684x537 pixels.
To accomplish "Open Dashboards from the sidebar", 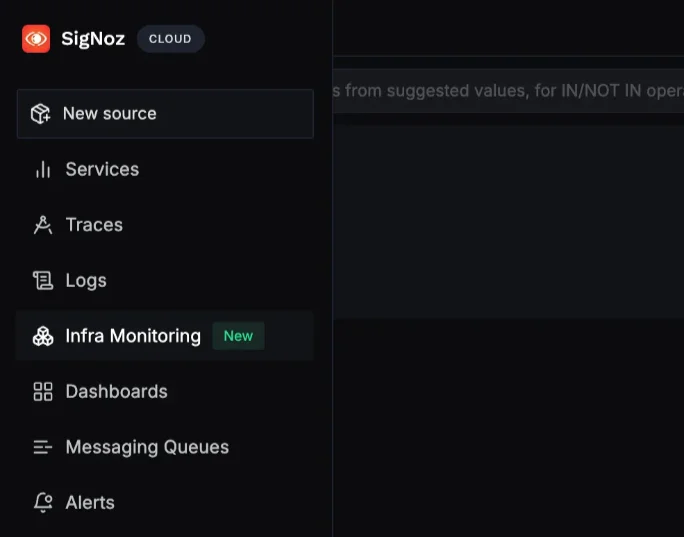I will coord(165,391).
